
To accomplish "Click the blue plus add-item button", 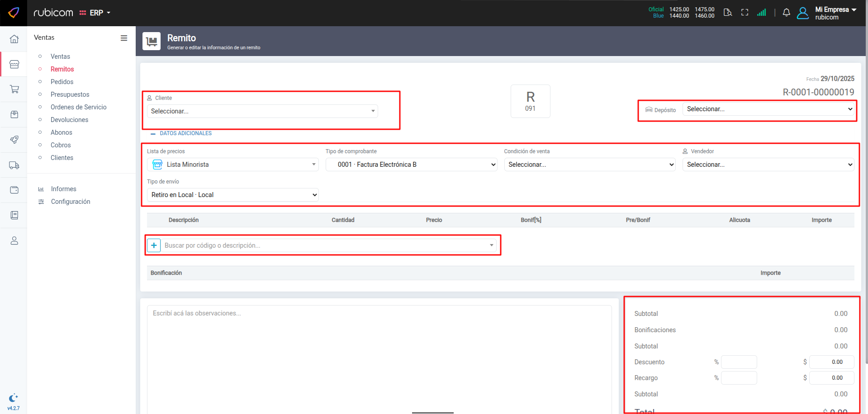I will pos(154,245).
